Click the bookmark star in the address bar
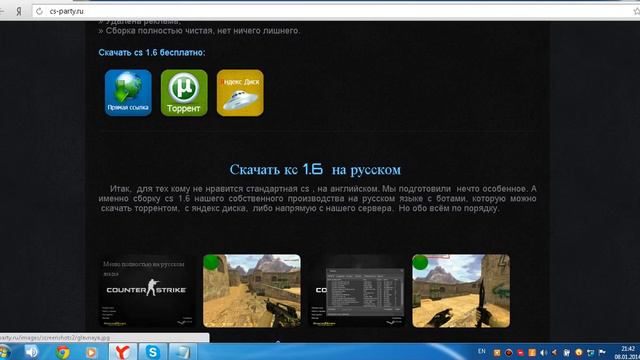 tap(636, 11)
